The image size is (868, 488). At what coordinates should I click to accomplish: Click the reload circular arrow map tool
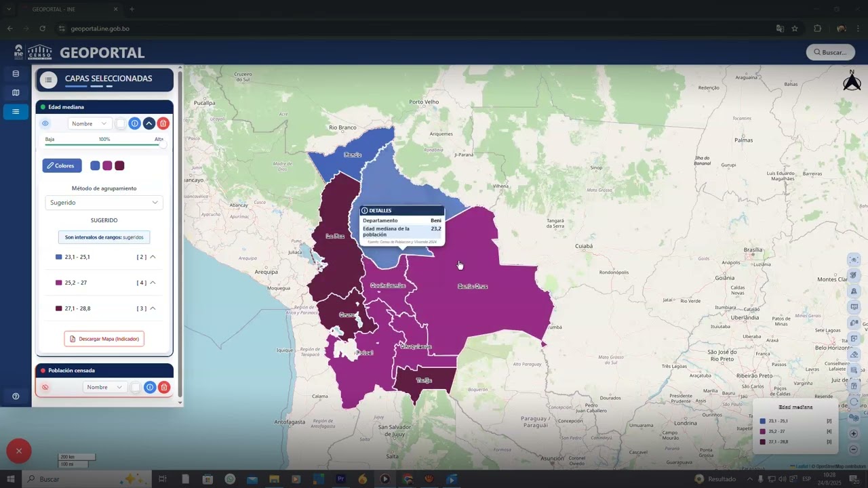click(854, 402)
